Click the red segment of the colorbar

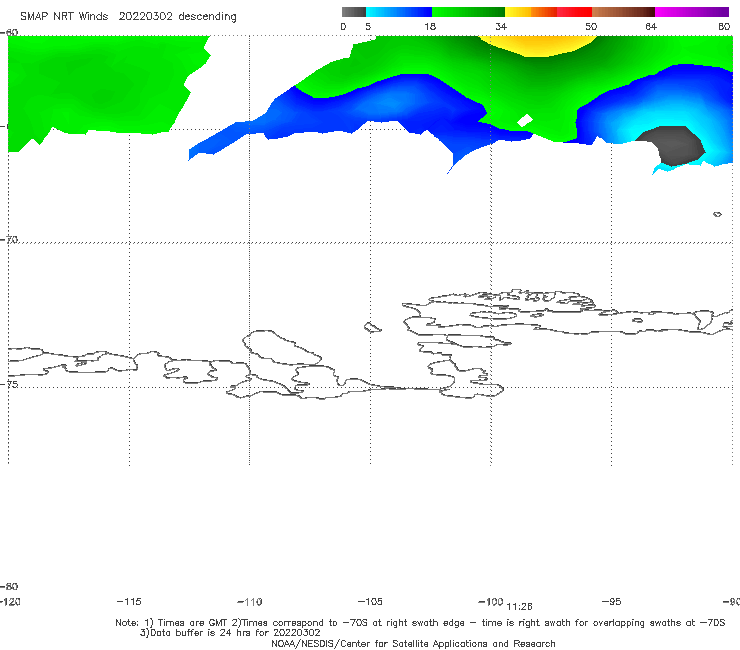574,12
